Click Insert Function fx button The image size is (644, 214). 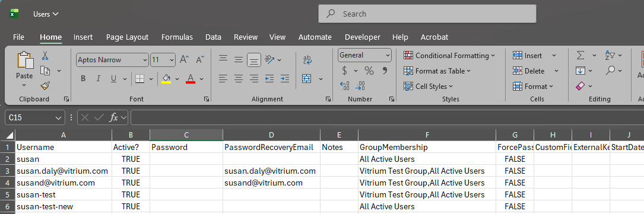(114, 117)
